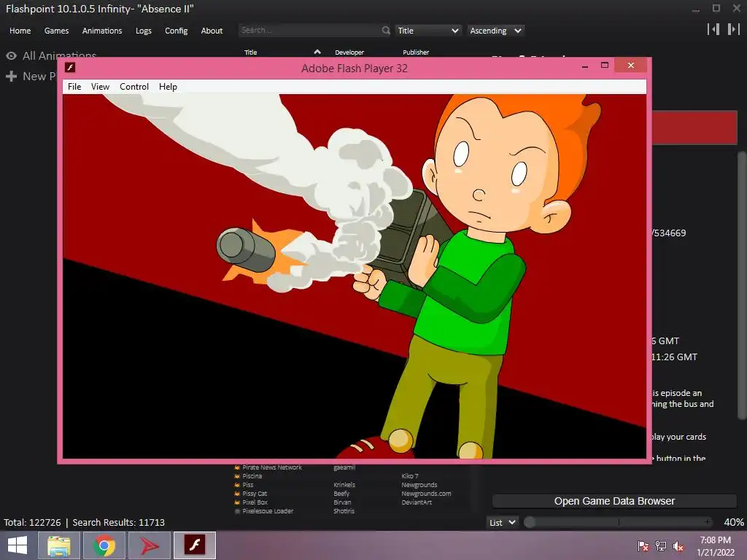This screenshot has width=747, height=560.
Task: Click publisher DeviantArt in list
Action: coord(417,502)
